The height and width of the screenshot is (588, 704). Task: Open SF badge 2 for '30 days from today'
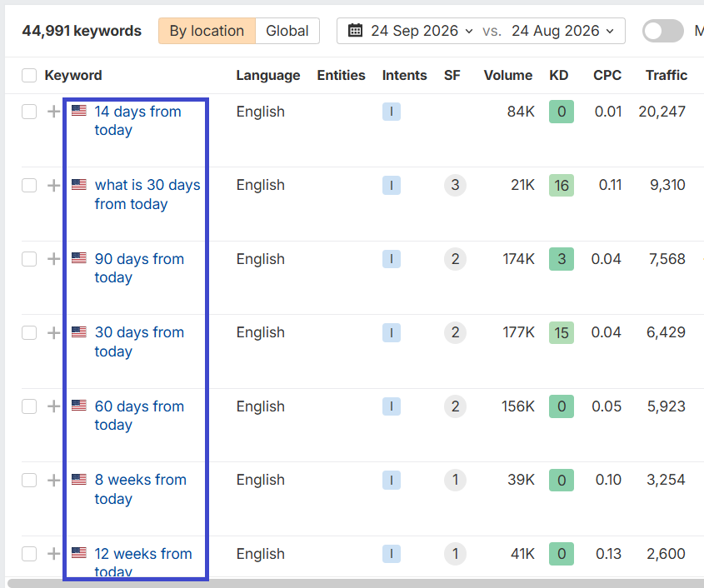coord(455,332)
